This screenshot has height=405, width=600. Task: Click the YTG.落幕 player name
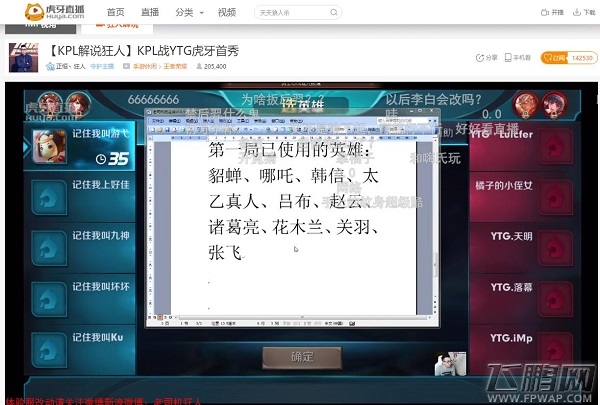coord(512,287)
